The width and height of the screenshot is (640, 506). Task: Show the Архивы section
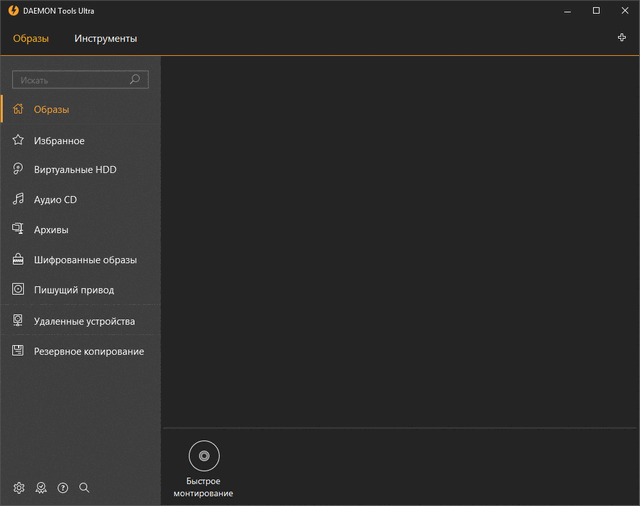(x=51, y=230)
